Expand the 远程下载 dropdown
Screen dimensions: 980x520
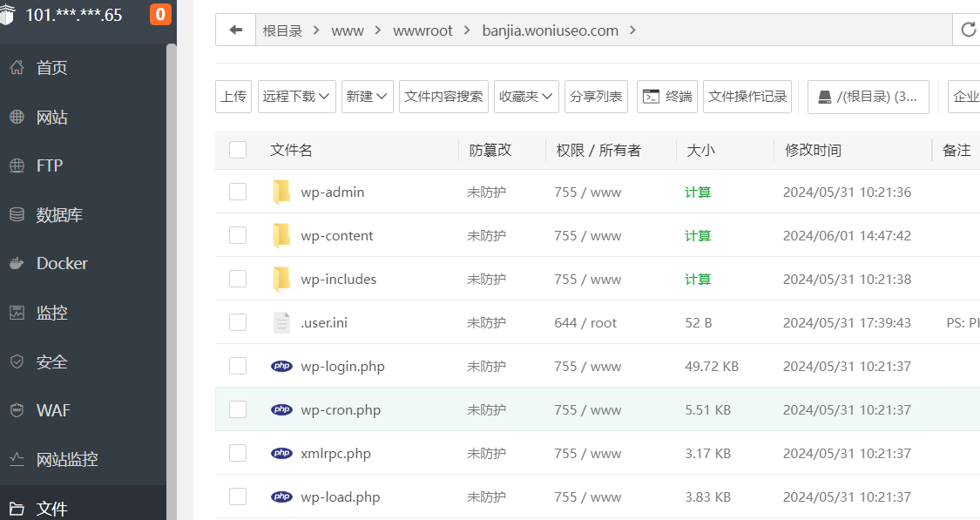click(x=296, y=97)
